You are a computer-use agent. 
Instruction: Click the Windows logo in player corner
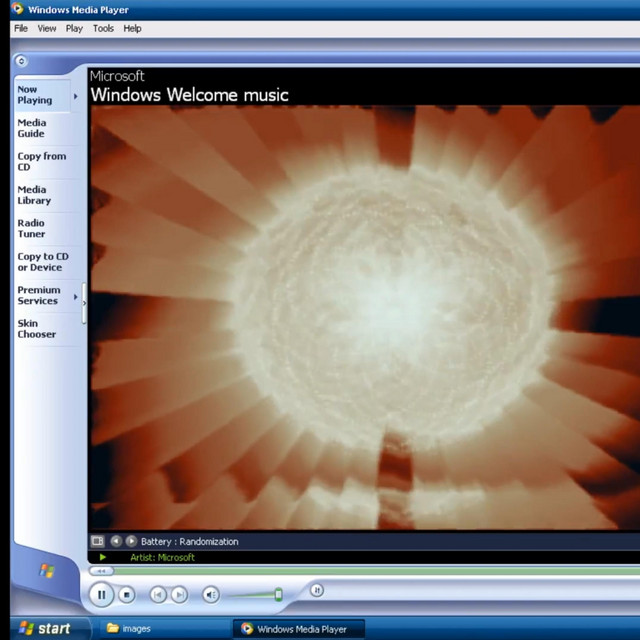click(47, 571)
